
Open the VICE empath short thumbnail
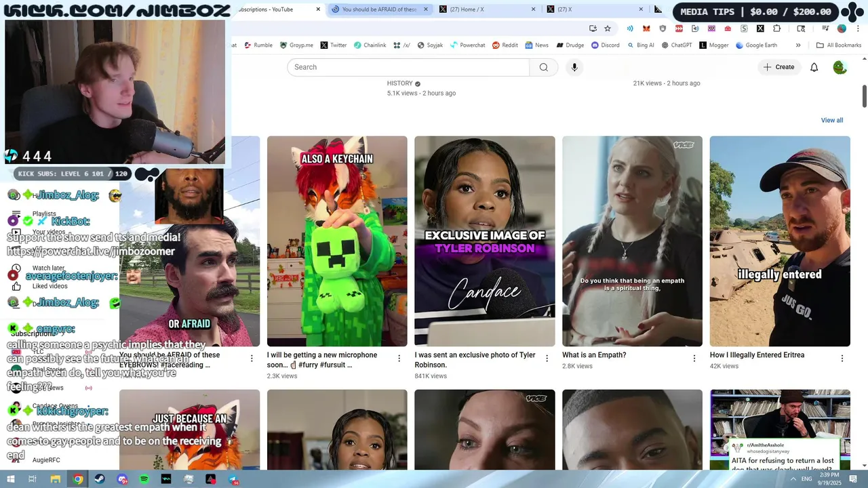pyautogui.click(x=632, y=241)
